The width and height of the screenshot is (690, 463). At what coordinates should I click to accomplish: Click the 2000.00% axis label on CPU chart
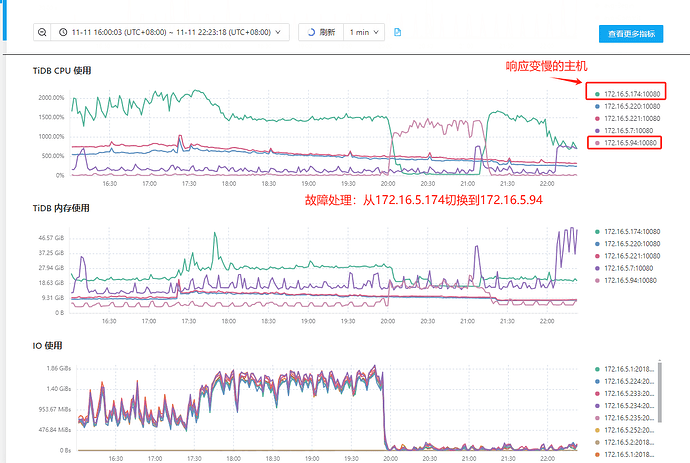pos(51,98)
